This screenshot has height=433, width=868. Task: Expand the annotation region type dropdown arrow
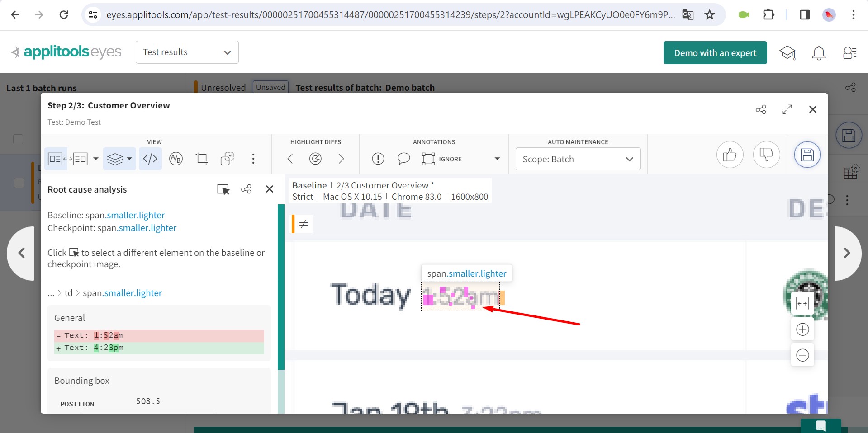pyautogui.click(x=497, y=159)
